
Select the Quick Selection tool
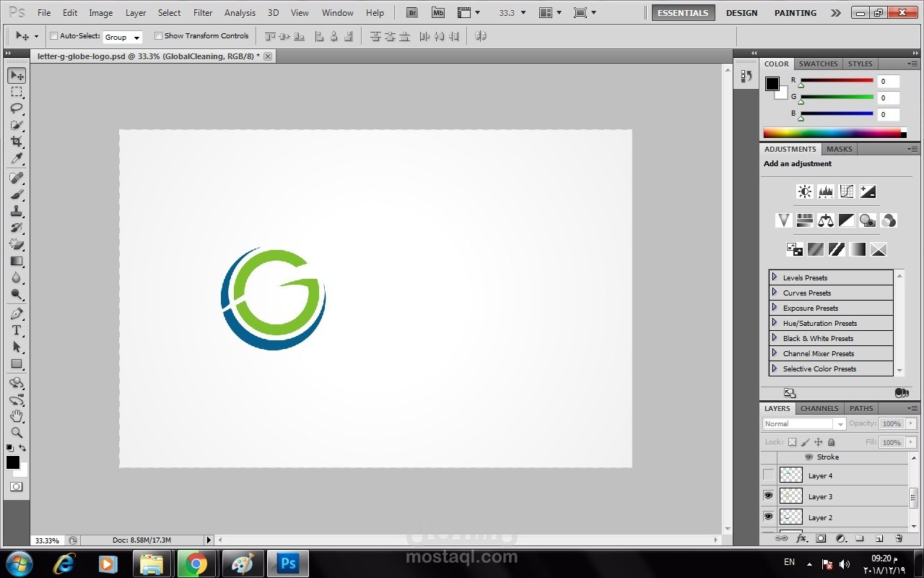[17, 125]
